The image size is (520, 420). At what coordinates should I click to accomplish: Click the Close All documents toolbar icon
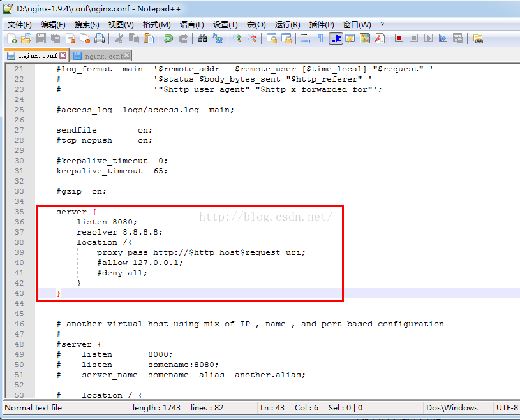pos(85,38)
